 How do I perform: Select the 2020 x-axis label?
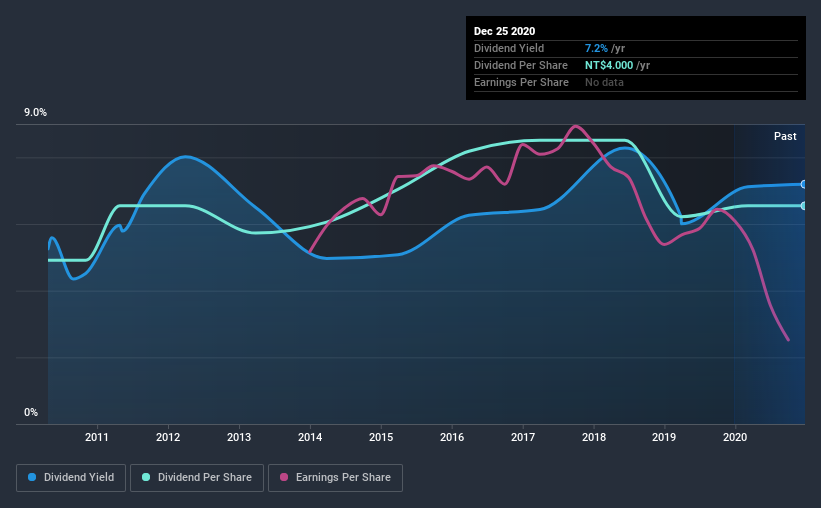point(735,437)
